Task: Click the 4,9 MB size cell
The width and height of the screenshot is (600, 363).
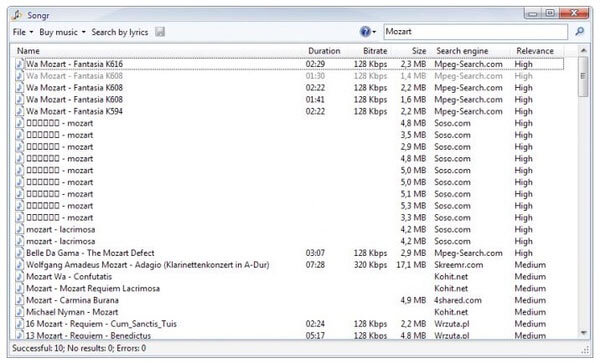Action: click(x=413, y=301)
